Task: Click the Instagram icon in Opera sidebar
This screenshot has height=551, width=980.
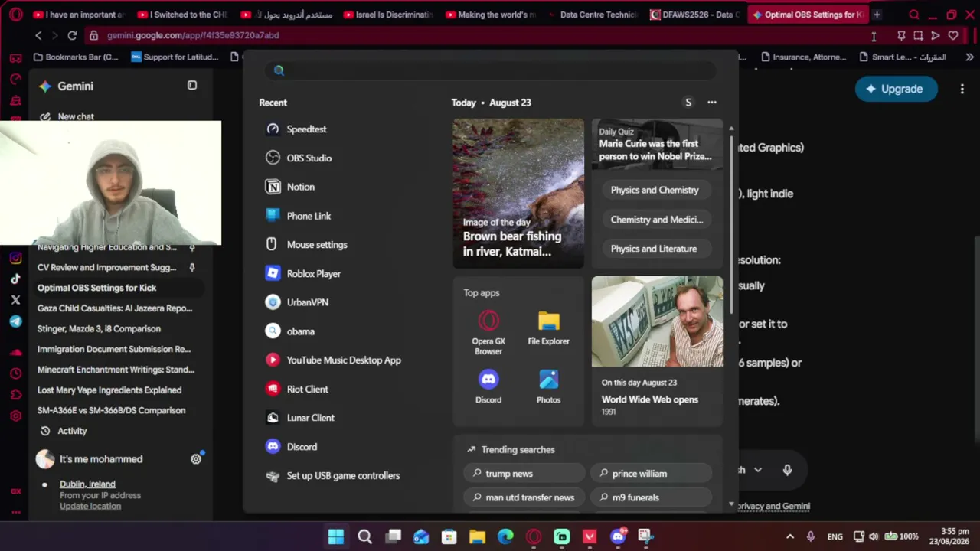Action: click(15, 259)
